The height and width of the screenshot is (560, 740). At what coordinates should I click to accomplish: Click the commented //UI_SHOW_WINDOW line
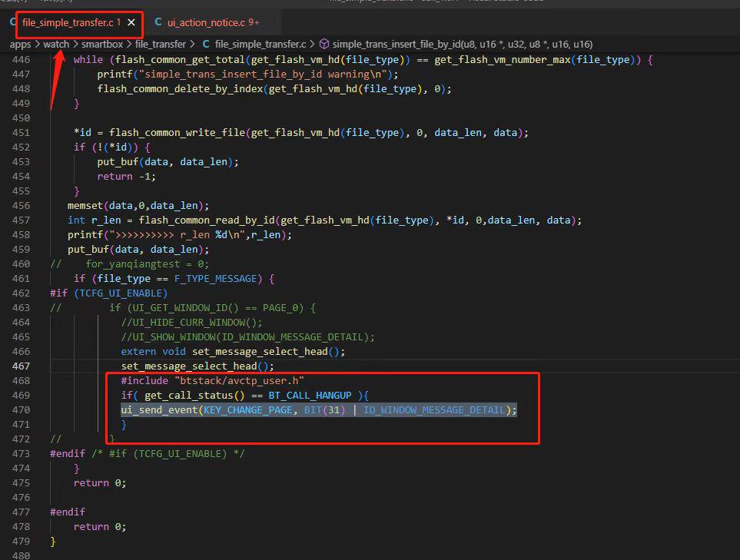[x=247, y=337]
